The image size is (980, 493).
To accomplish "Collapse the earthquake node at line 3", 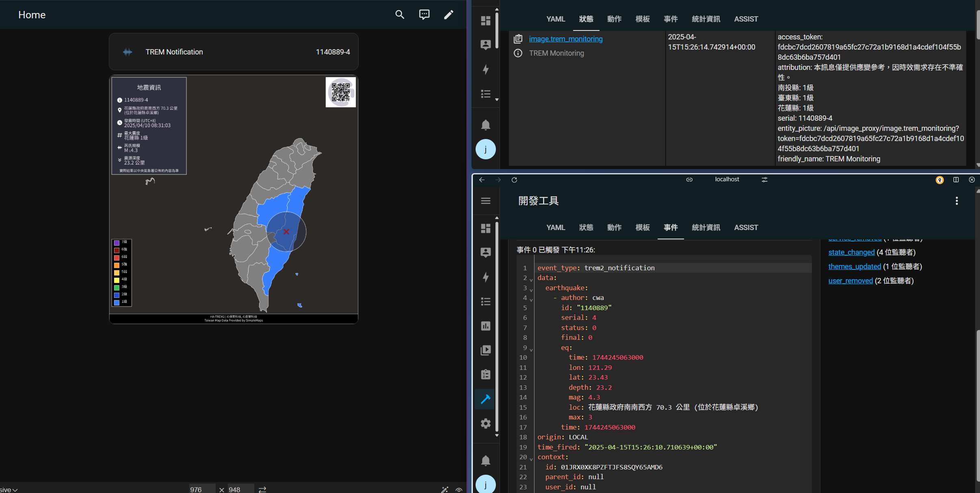I will coord(531,290).
